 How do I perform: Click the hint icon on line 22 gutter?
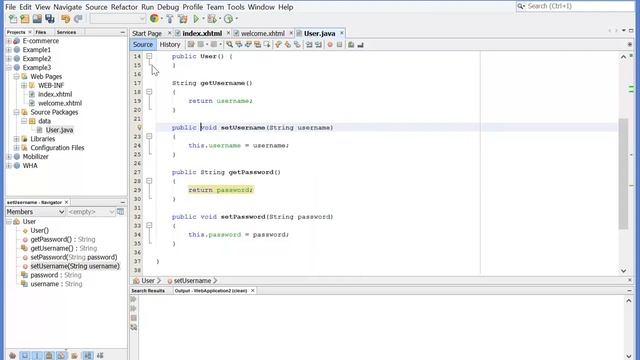140,128
